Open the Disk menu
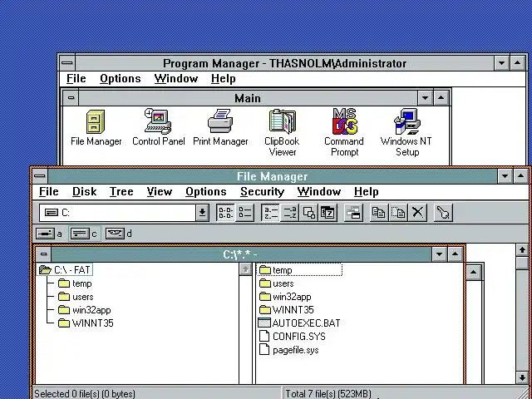This screenshot has height=399, width=532. tap(85, 192)
